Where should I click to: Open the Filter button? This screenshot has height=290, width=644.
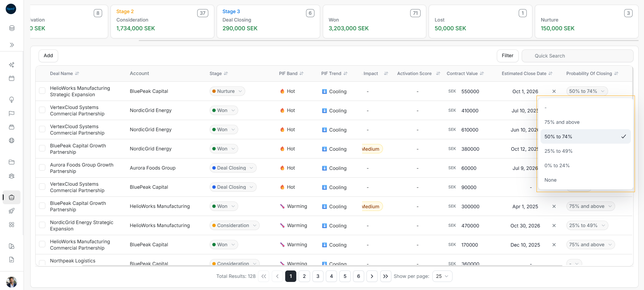coord(508,56)
